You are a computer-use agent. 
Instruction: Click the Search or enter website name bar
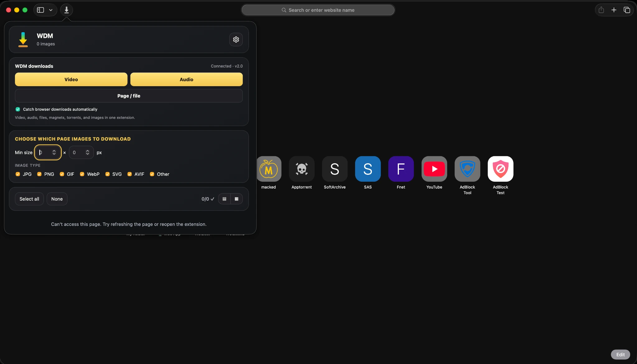point(318,10)
